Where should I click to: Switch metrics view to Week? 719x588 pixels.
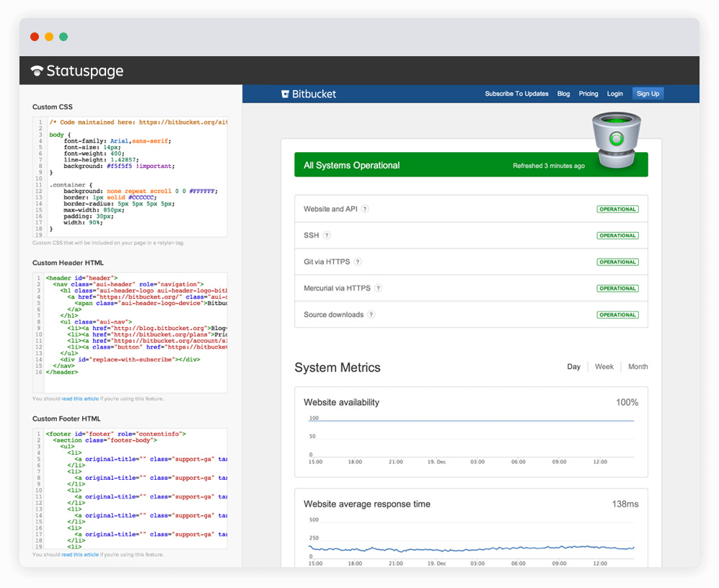(x=604, y=367)
